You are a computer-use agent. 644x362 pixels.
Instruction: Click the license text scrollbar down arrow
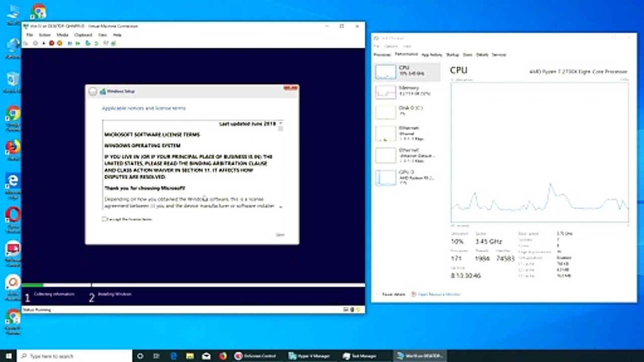(x=280, y=206)
